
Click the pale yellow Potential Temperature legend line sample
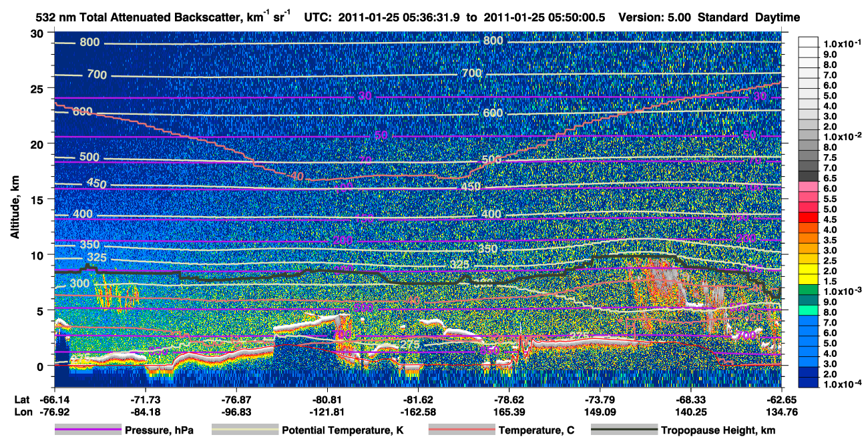tap(244, 430)
